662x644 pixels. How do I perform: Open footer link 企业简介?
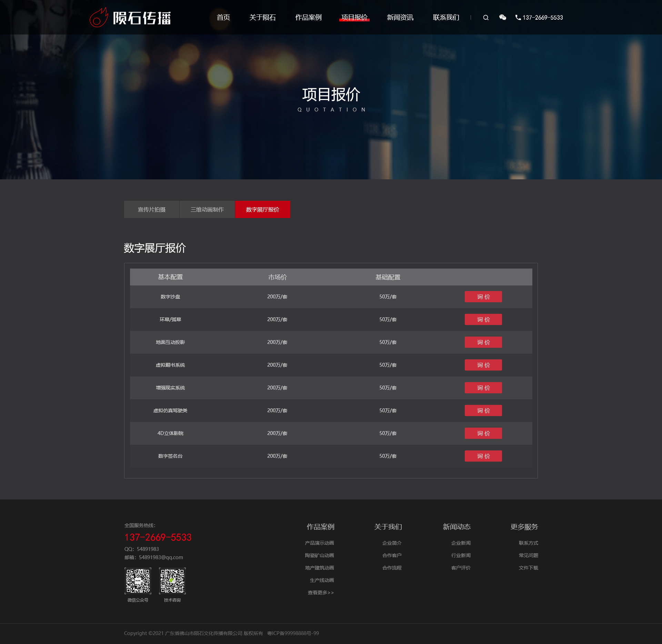pos(392,543)
